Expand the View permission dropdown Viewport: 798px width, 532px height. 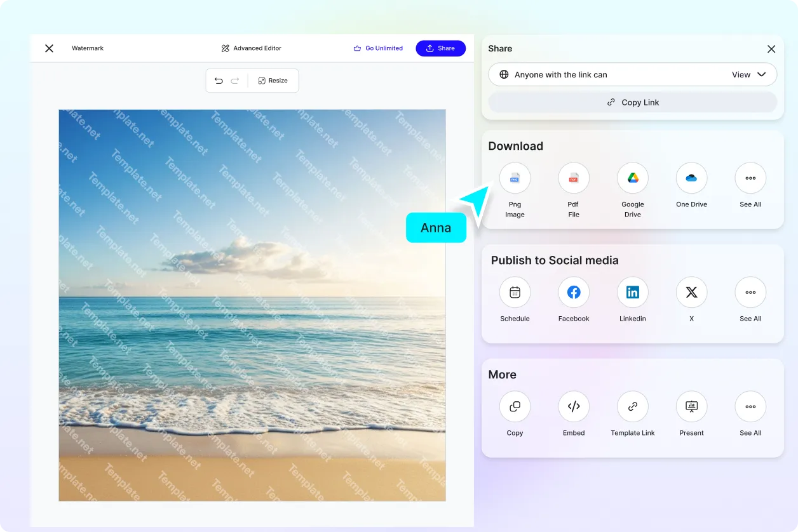point(749,74)
